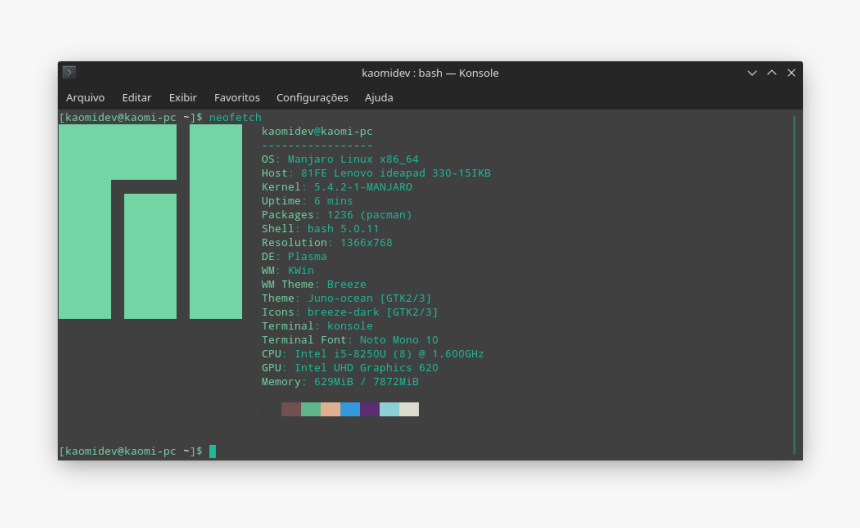Open the Favoritos menu

(237, 98)
